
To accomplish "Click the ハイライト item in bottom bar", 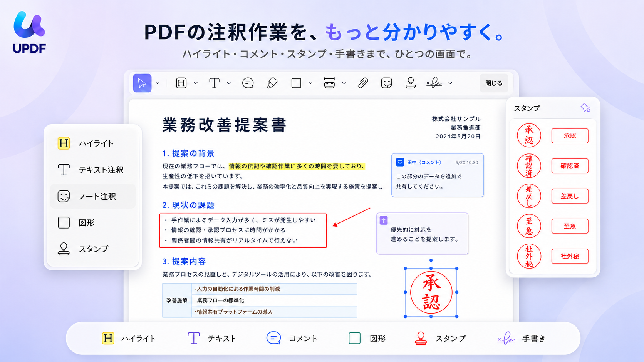I will click(129, 339).
